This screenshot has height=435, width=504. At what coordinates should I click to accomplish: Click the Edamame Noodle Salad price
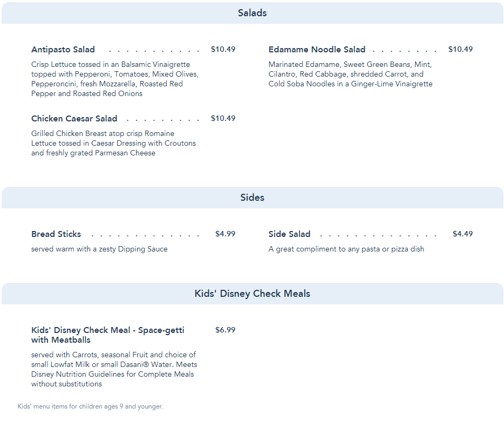(x=460, y=50)
